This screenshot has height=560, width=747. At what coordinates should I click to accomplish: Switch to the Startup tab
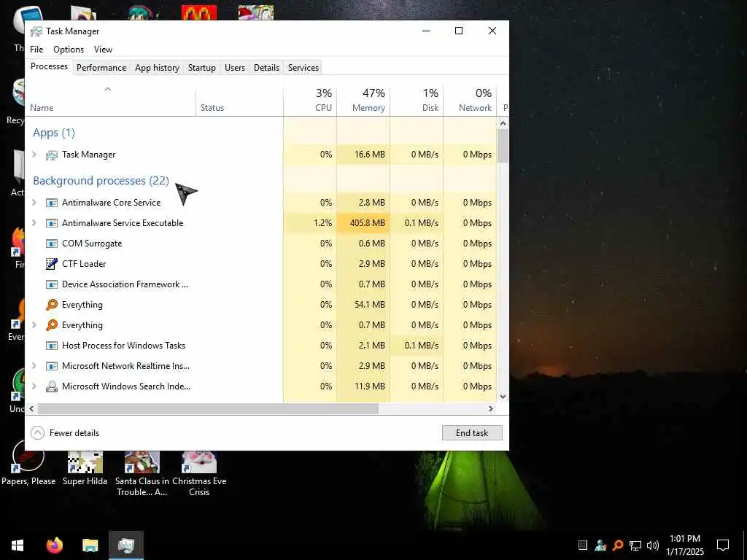point(202,68)
